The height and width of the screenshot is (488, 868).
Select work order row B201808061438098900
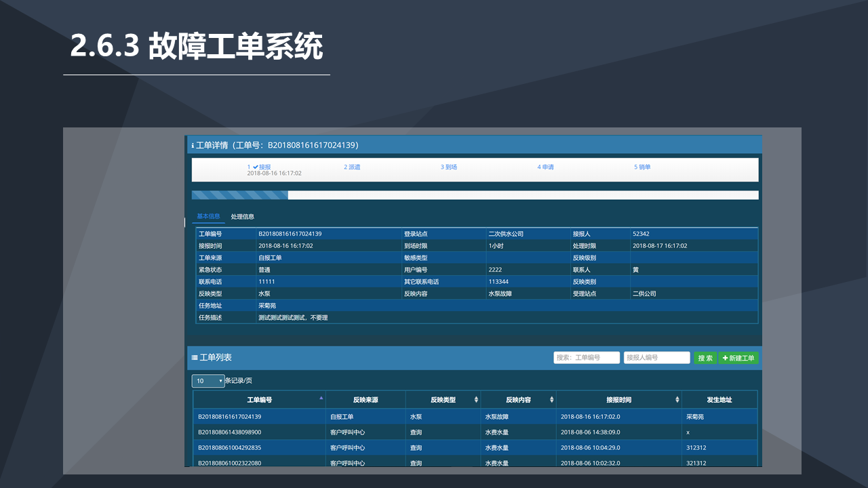(x=229, y=432)
